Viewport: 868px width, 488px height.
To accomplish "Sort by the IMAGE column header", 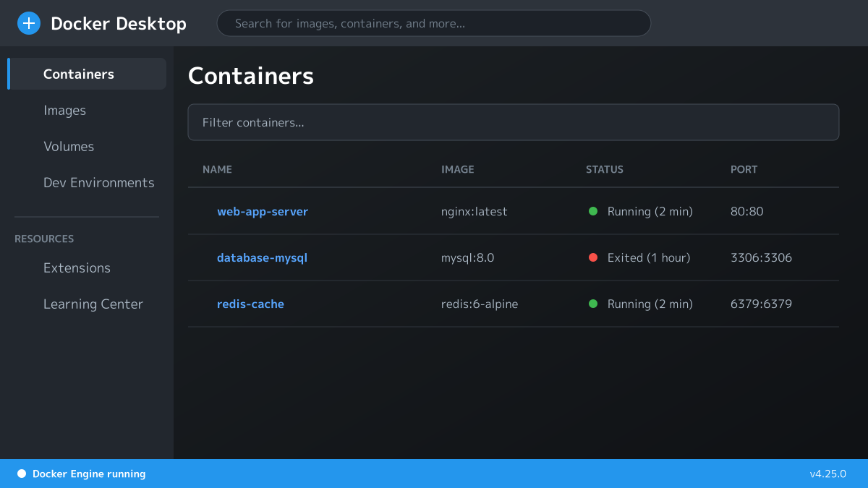I will coord(458,169).
